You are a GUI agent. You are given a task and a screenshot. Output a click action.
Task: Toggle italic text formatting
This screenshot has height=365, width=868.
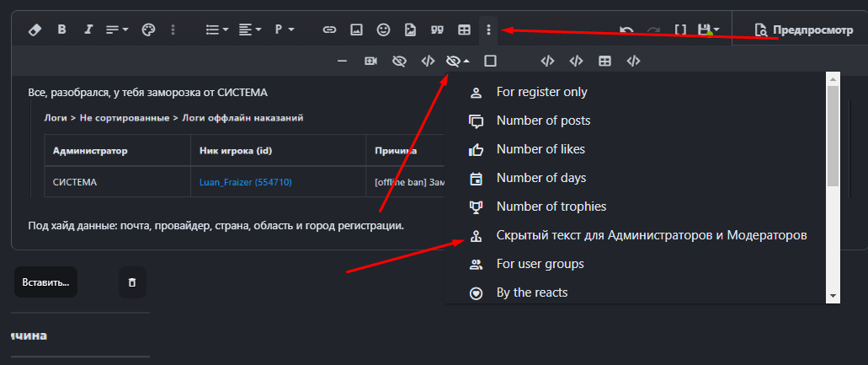tap(88, 30)
